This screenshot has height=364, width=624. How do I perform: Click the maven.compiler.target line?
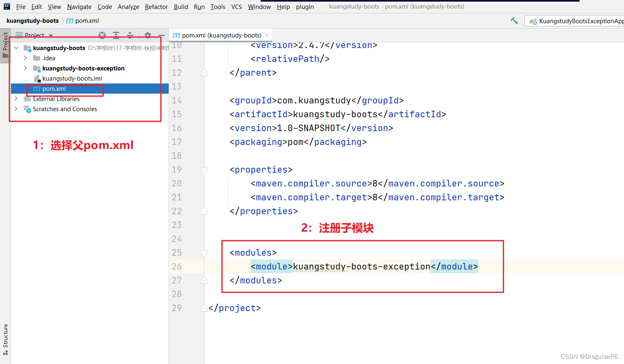click(x=378, y=197)
